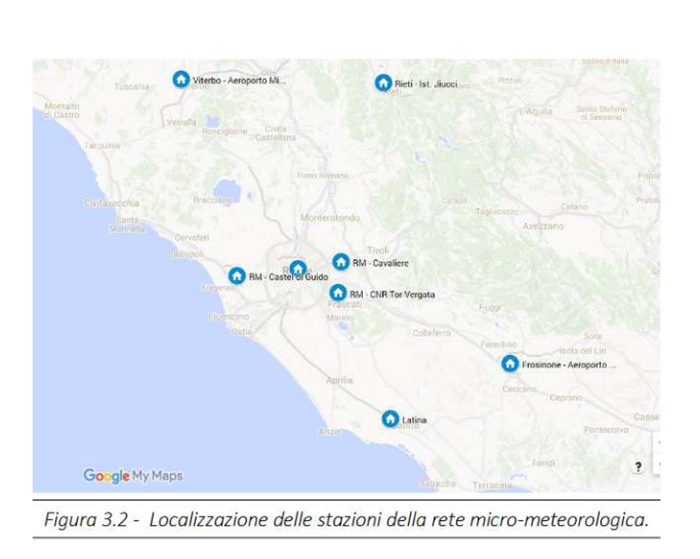Viewport: 700px width, 559px height.
Task: Select the Rieti Ist. Jiucci station pin
Action: click(x=383, y=83)
